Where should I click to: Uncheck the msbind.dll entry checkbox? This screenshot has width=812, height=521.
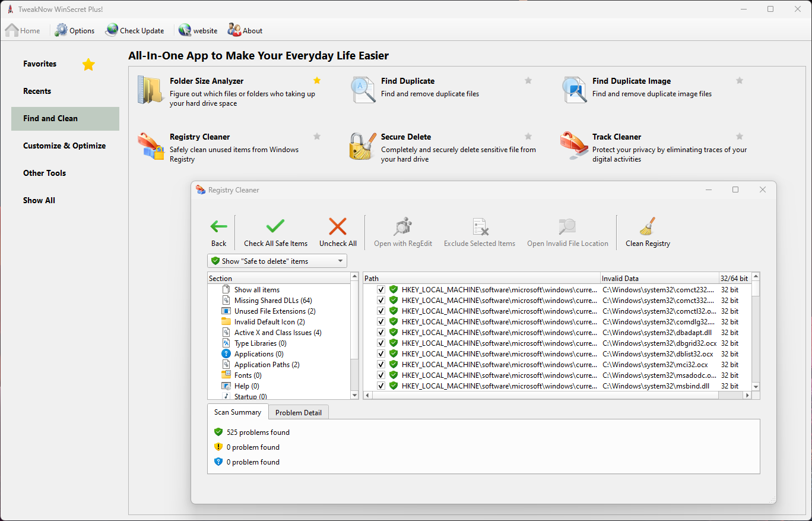click(381, 386)
